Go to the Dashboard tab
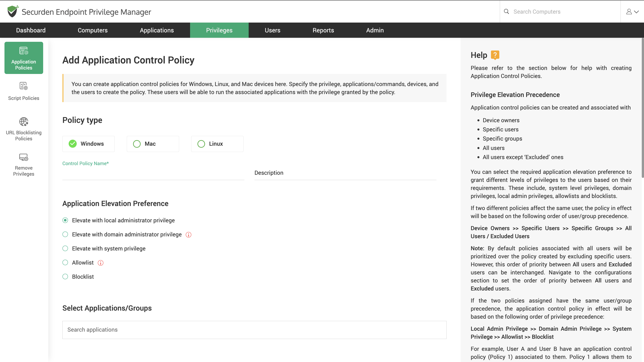 click(31, 30)
